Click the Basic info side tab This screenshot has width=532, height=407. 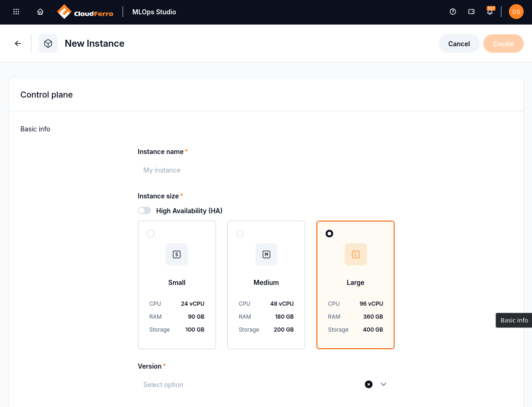[x=513, y=320]
